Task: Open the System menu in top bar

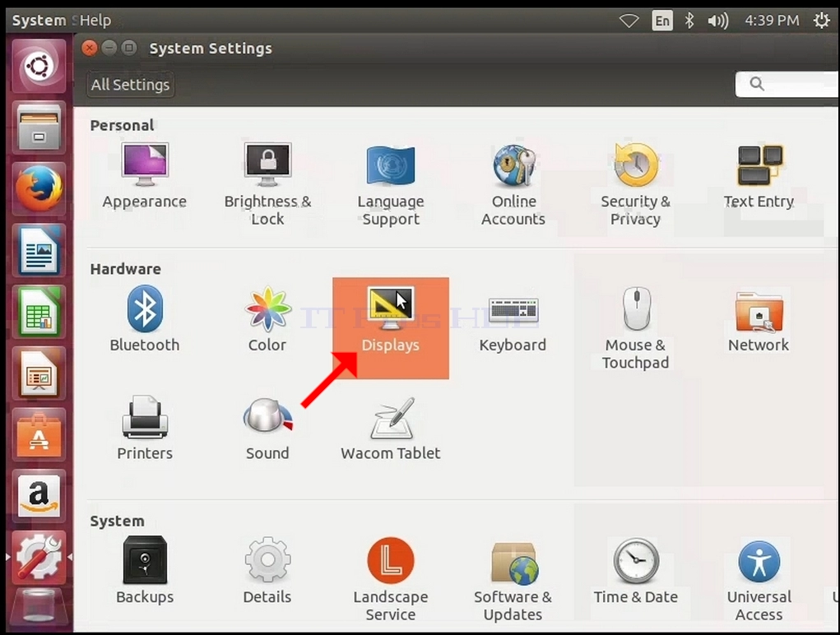Action: (x=39, y=21)
